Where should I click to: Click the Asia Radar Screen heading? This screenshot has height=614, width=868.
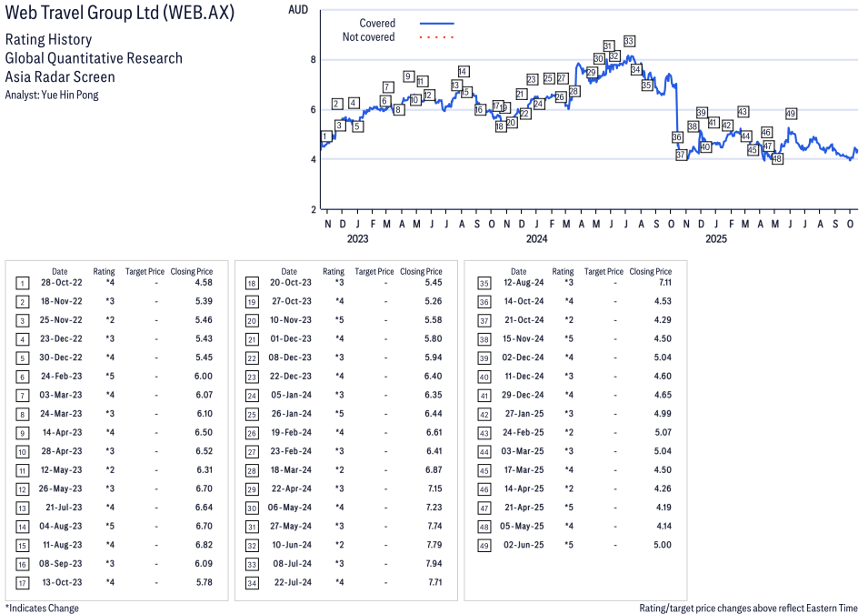coord(60,76)
